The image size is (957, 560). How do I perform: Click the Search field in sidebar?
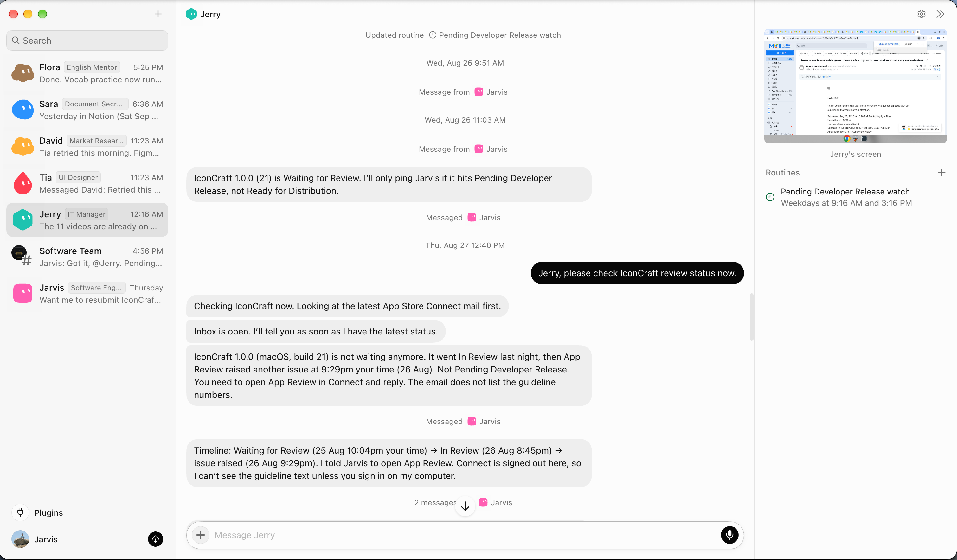pyautogui.click(x=87, y=41)
